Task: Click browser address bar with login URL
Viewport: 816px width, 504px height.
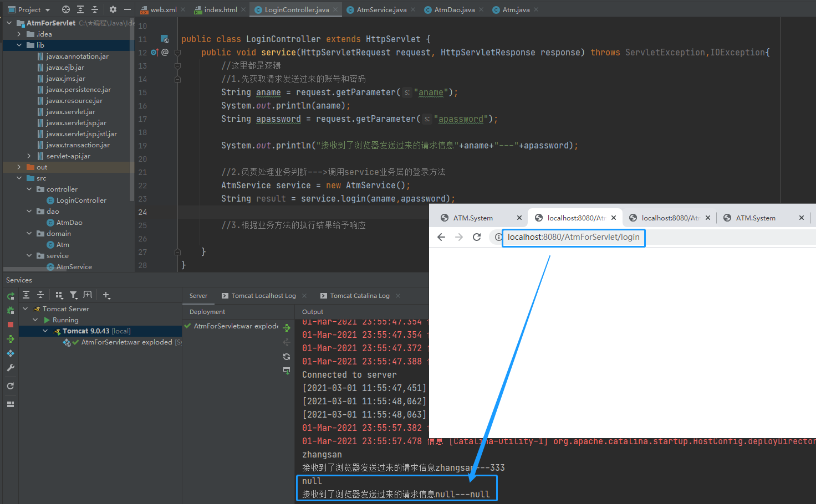Action: click(x=574, y=237)
